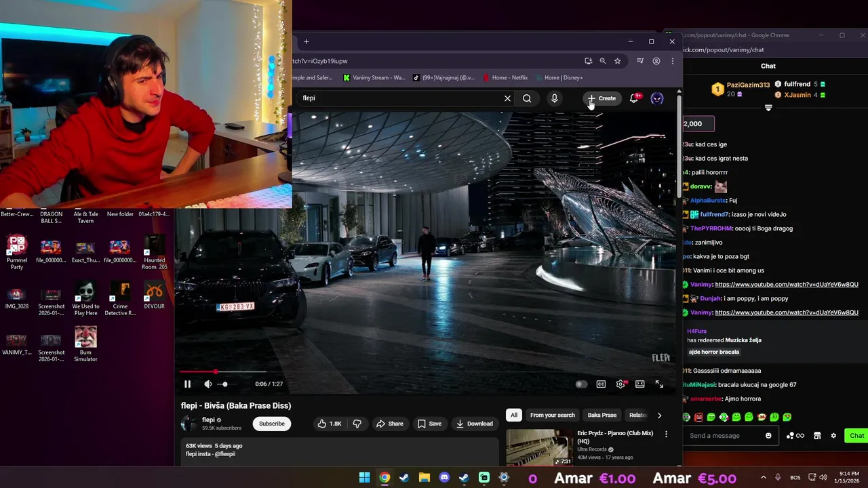868x488 pixels.
Task: Open first Vanimy YouTube link in chat
Action: coord(787,285)
